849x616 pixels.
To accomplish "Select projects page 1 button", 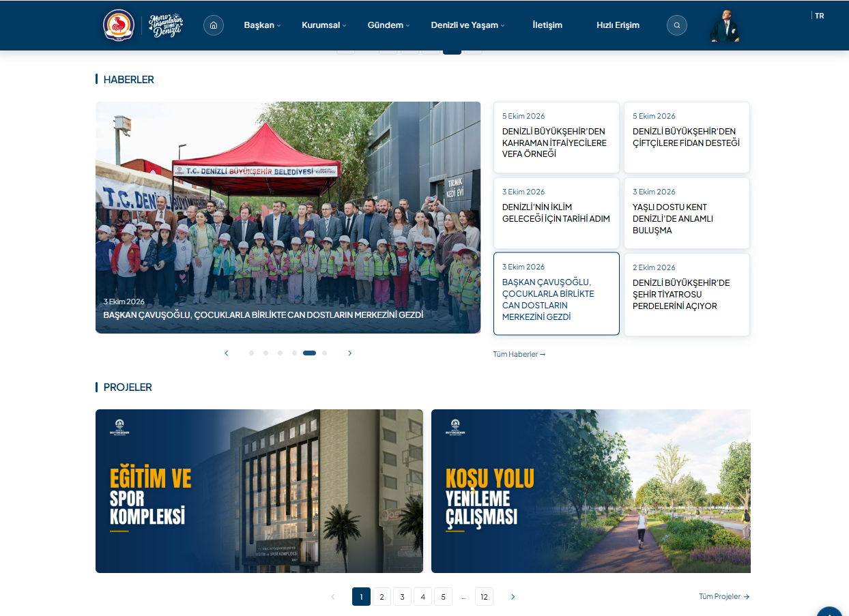I will click(x=361, y=597).
